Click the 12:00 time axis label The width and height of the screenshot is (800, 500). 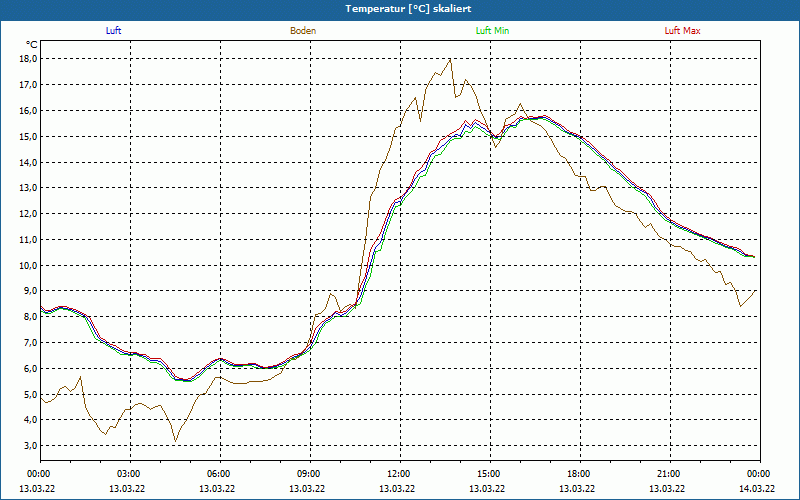399,474
